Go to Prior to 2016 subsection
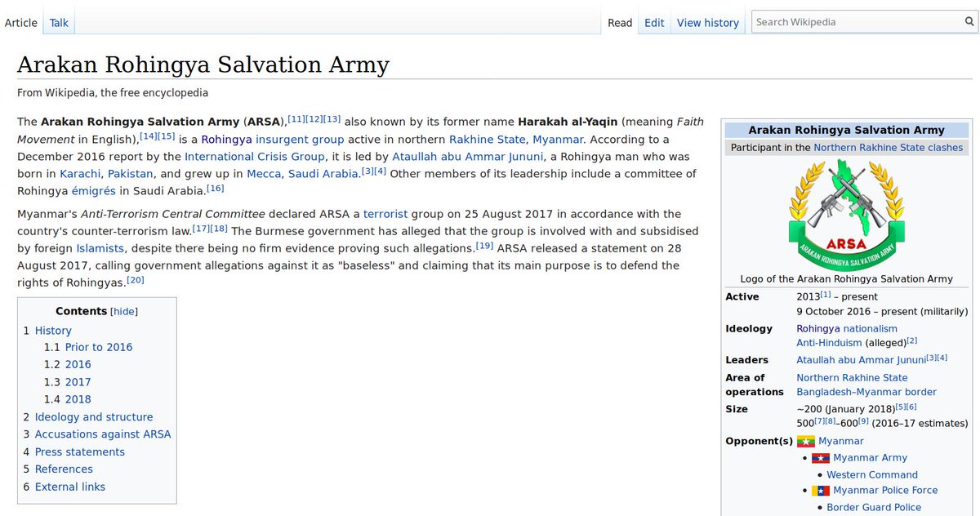980x516 pixels. tap(99, 347)
